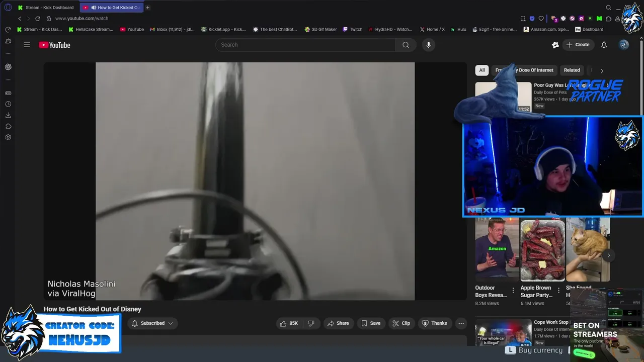Take a snapshot with toolbar icon

[523, 19]
